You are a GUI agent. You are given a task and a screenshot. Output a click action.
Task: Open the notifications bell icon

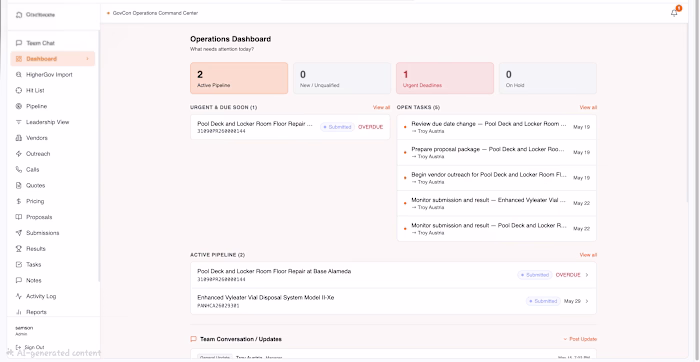click(674, 13)
